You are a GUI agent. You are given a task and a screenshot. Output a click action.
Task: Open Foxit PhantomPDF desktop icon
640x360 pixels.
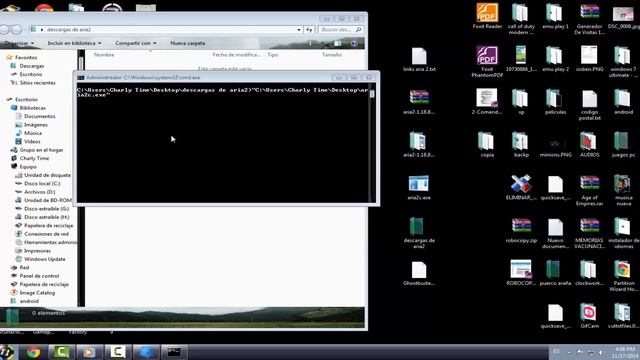pos(487,61)
